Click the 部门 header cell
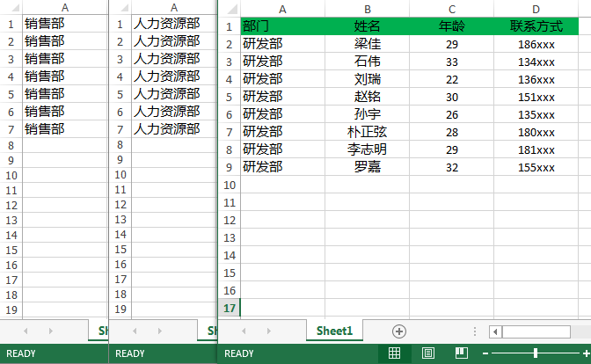The width and height of the screenshot is (591, 364). (x=282, y=26)
